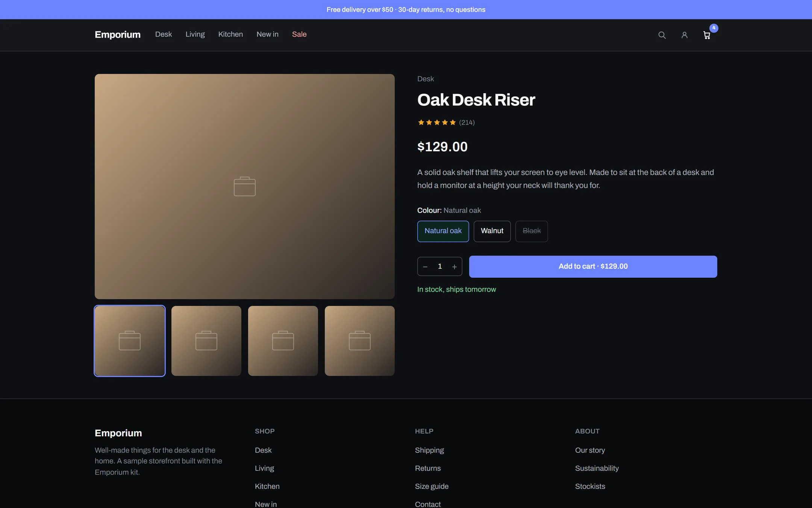The width and height of the screenshot is (812, 508).
Task: Open the Sale nav item
Action: [x=299, y=34]
